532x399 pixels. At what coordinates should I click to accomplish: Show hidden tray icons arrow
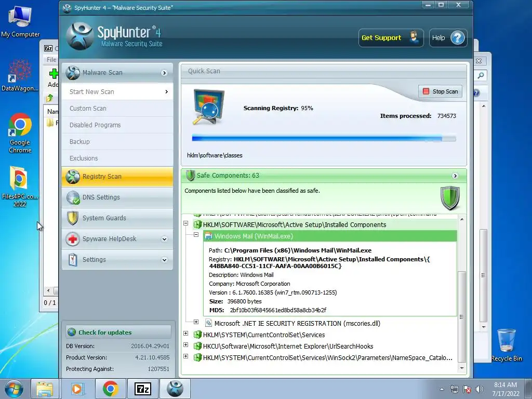tap(442, 389)
